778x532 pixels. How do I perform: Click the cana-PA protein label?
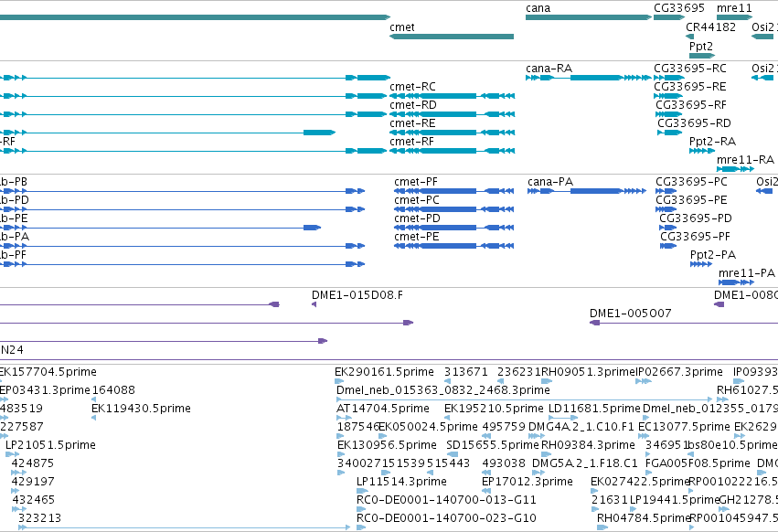(x=550, y=182)
